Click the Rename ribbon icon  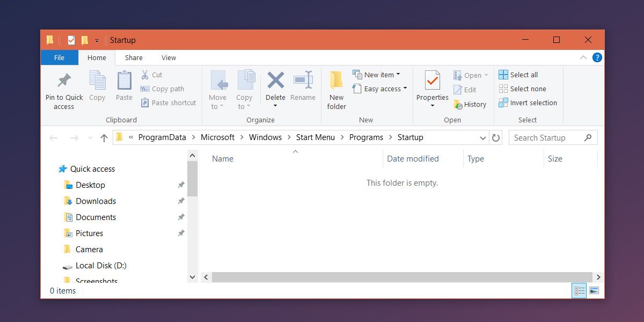click(303, 80)
